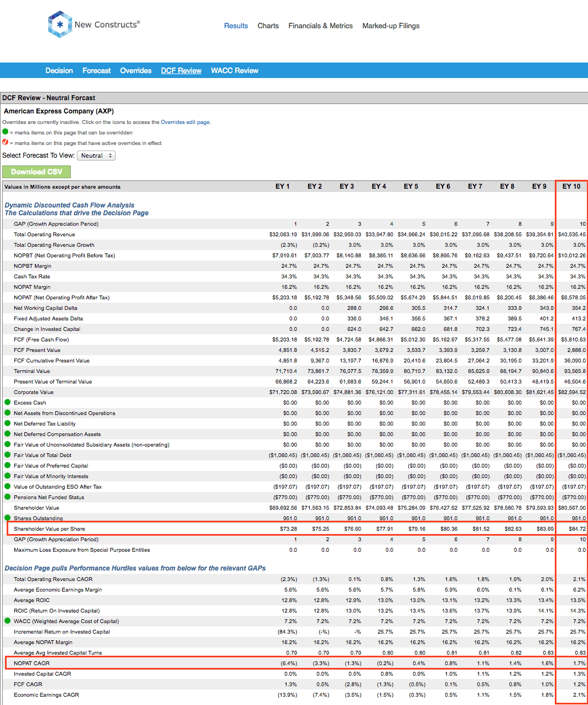Click $73.28 value in EY 1 column
The image size is (588, 705).
click(288, 528)
